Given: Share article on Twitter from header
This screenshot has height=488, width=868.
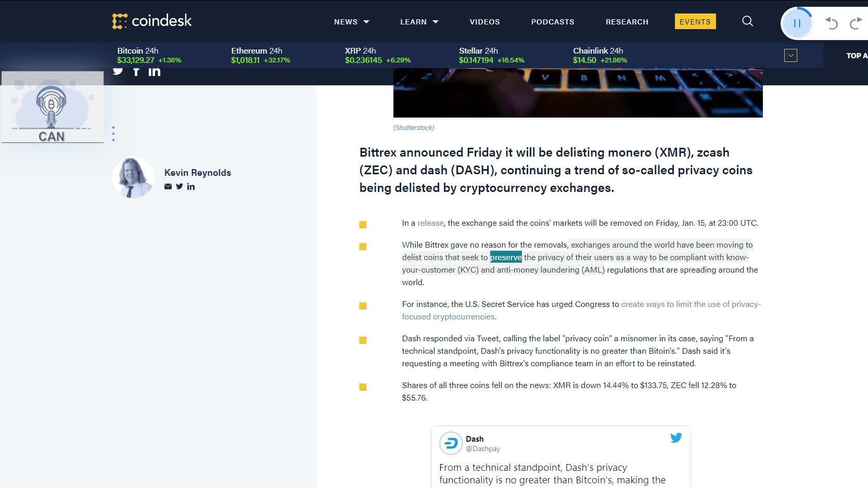Looking at the screenshot, I should (118, 71).
